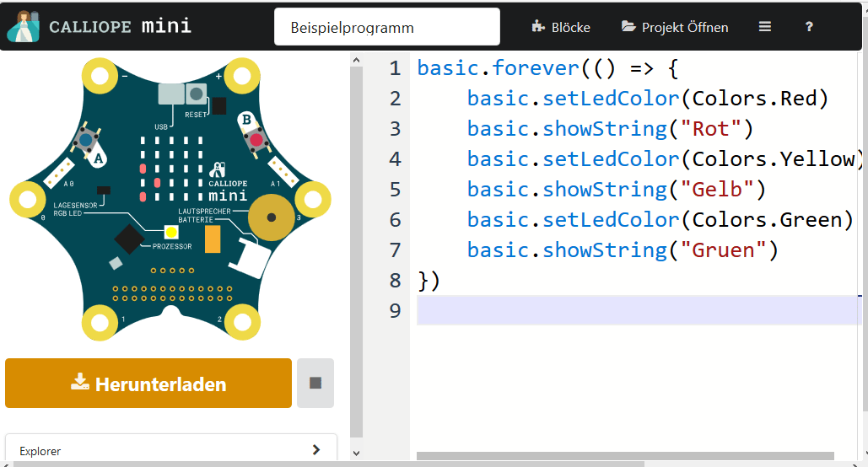868x467 pixels.
Task: Click the A1 Grove connector
Action: click(283, 171)
